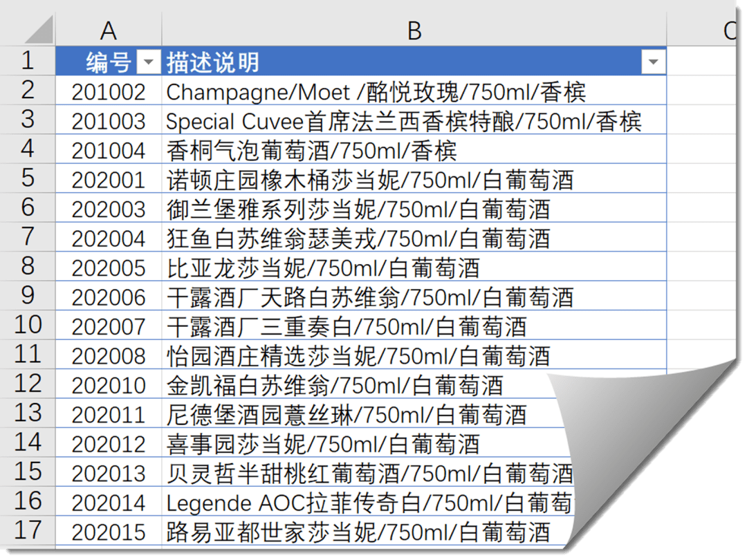Click the 比亚龙莎当妮 description cell
The image size is (747, 560).
coord(414,268)
